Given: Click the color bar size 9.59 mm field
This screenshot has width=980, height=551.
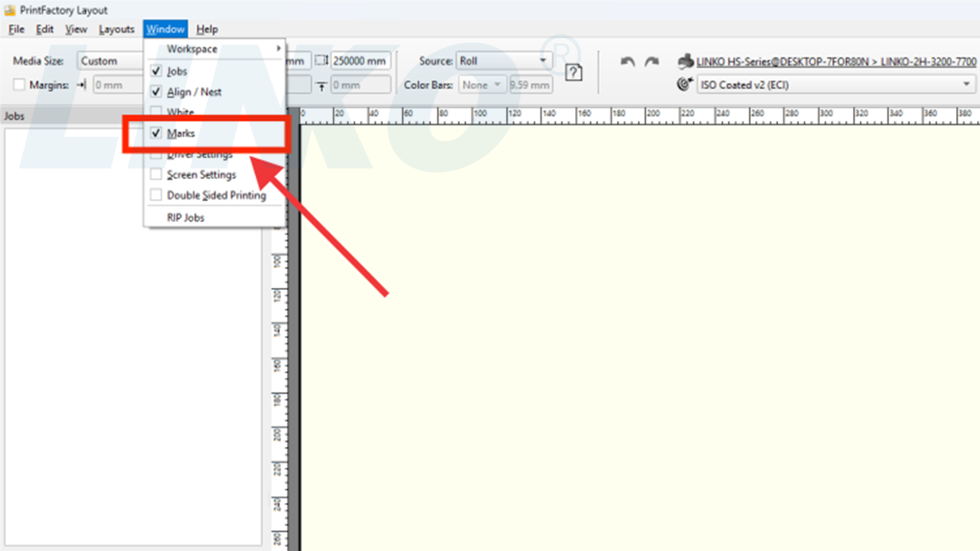Looking at the screenshot, I should 531,85.
